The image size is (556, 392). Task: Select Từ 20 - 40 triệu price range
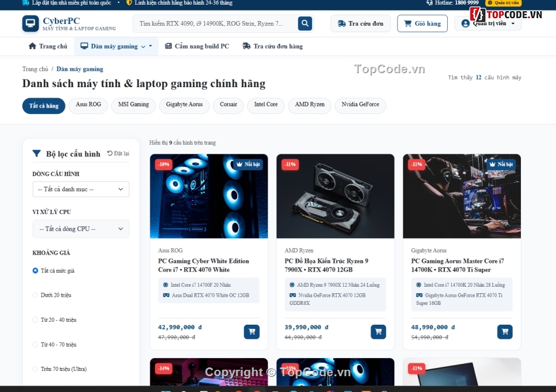tap(35, 319)
